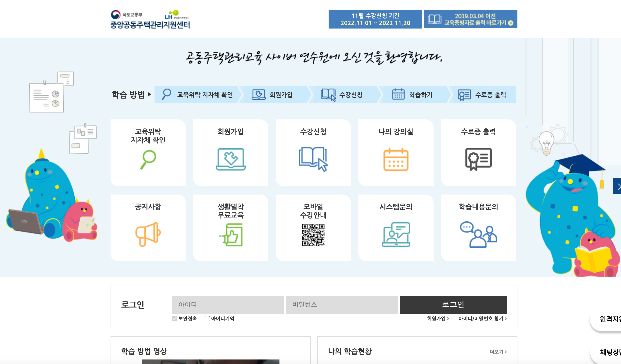Expand 더보기 in 나의 학습현황

(498, 352)
